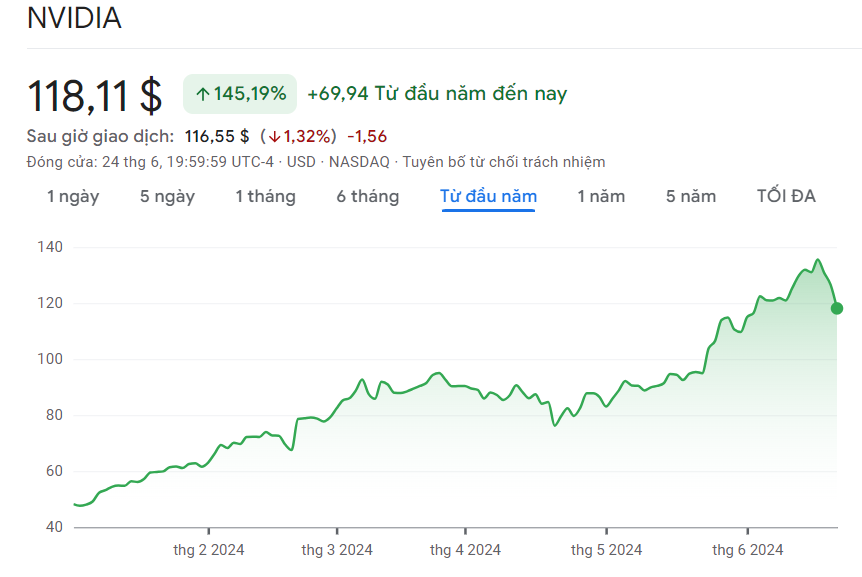Click the 145,19% gain badge

[240, 94]
